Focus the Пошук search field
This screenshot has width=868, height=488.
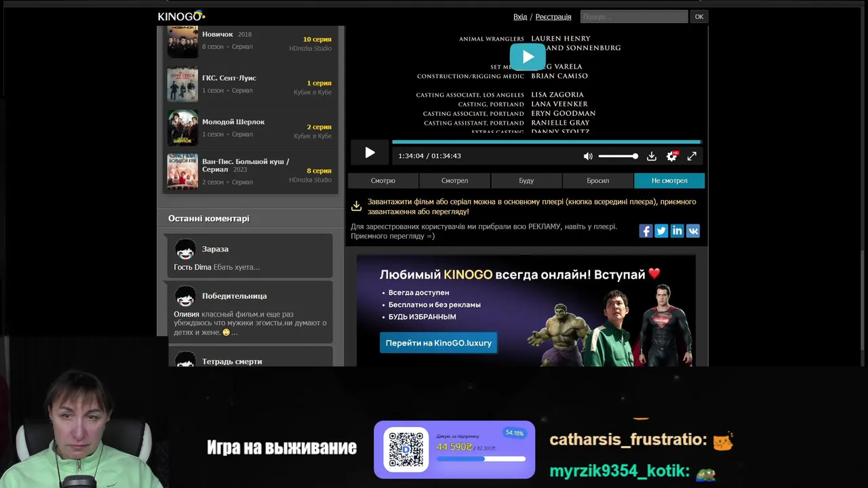634,16
